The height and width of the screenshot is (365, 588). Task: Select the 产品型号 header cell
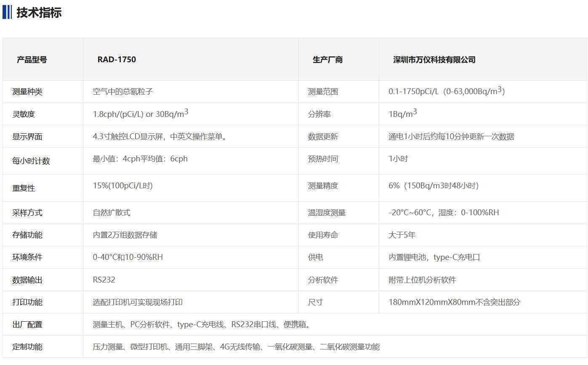tap(43, 59)
